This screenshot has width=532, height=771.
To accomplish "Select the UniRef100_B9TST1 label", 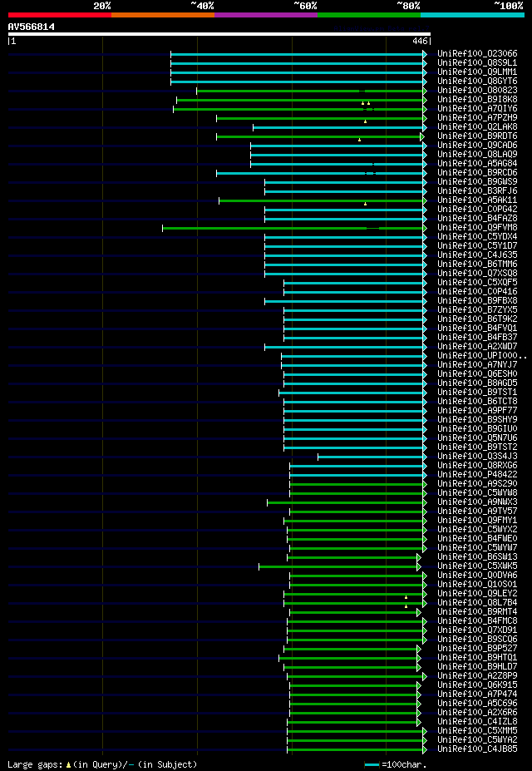I will (x=477, y=392).
